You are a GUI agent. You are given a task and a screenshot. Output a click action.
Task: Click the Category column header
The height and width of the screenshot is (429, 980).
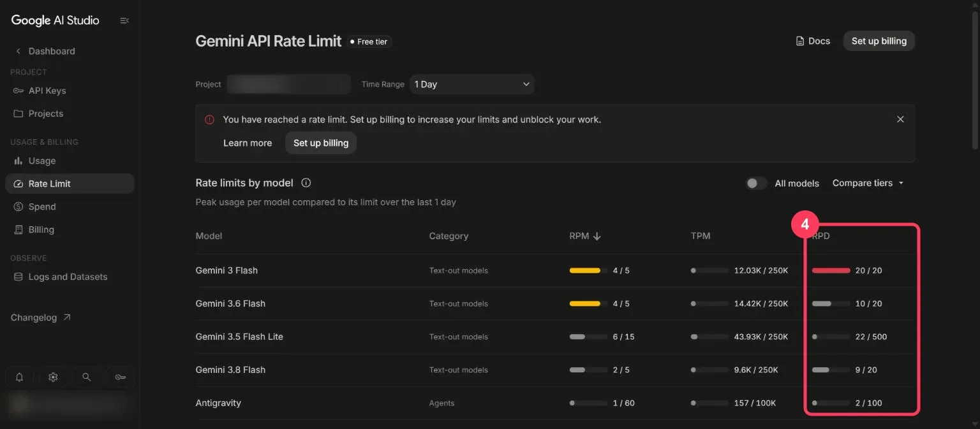pyautogui.click(x=449, y=236)
